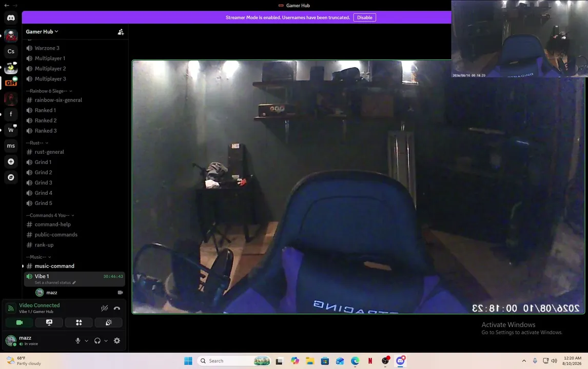Open Discord Direct Messages home icon
The width and height of the screenshot is (588, 369).
point(11,18)
